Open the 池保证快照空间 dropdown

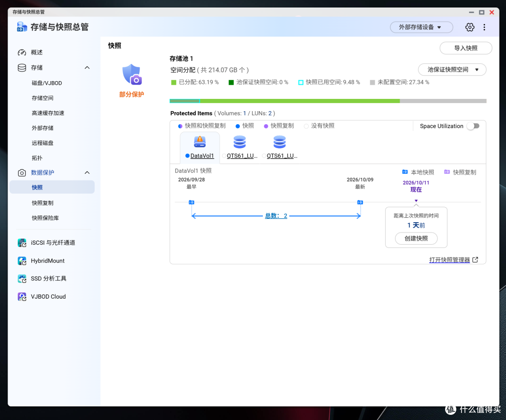(452, 70)
